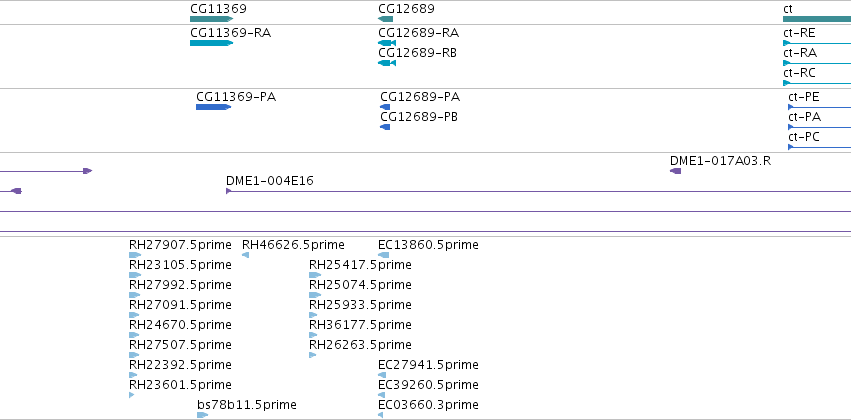Click the RH23601.5prime EST arrow
Viewport: 851px width, 420px height.
click(131, 395)
